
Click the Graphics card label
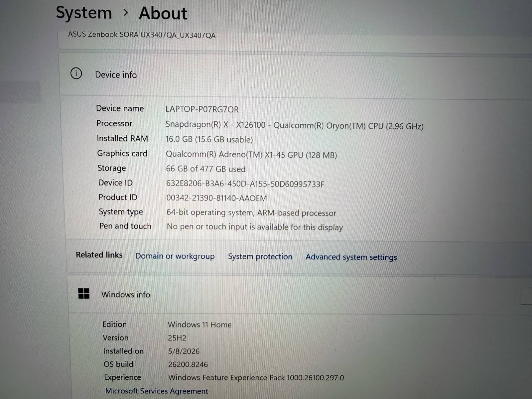point(122,154)
